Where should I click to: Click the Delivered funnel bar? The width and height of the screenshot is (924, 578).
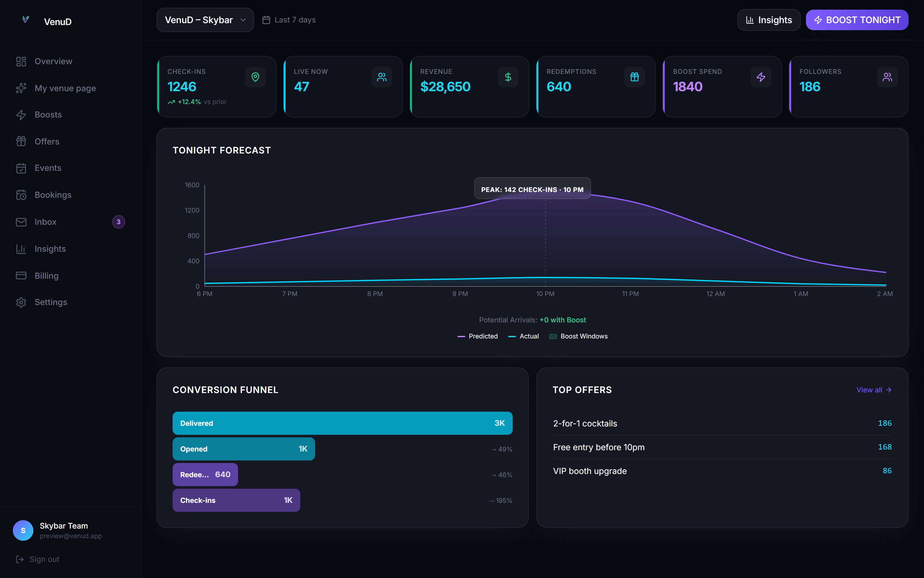tap(343, 423)
